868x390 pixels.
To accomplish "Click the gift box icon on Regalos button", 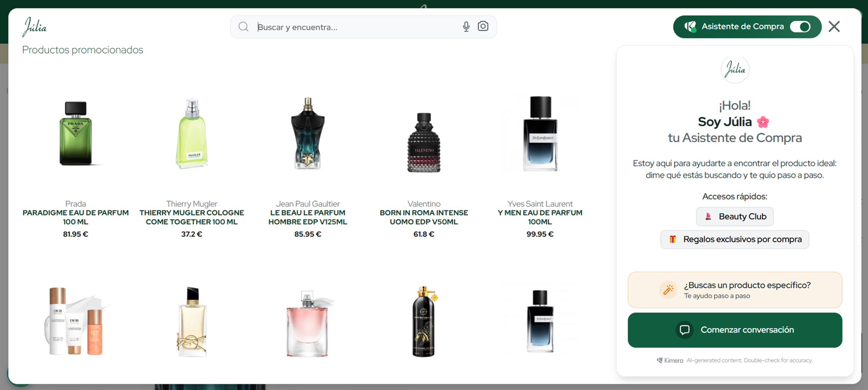I will pos(673,239).
